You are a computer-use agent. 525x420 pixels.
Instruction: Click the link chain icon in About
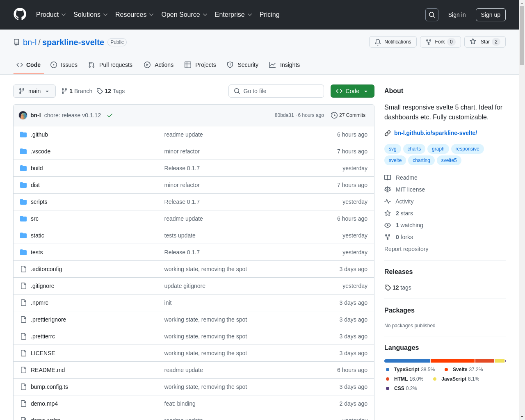[x=388, y=133]
